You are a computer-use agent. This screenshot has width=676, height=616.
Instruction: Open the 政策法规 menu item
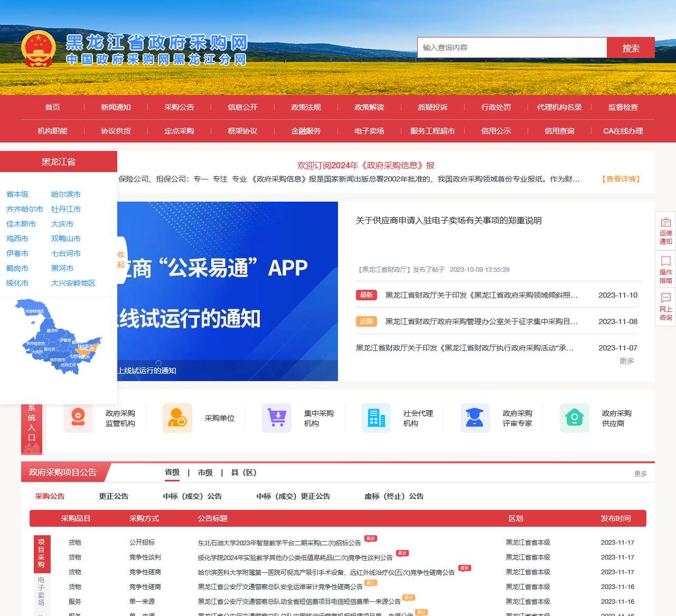pos(306,107)
